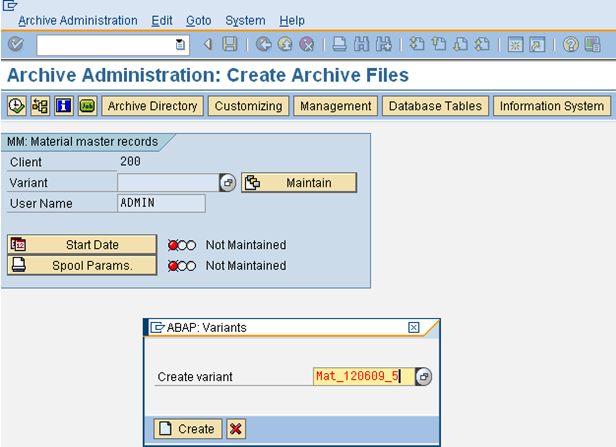Click the Information System button
Viewport: 616px width, 447px height.
point(552,106)
